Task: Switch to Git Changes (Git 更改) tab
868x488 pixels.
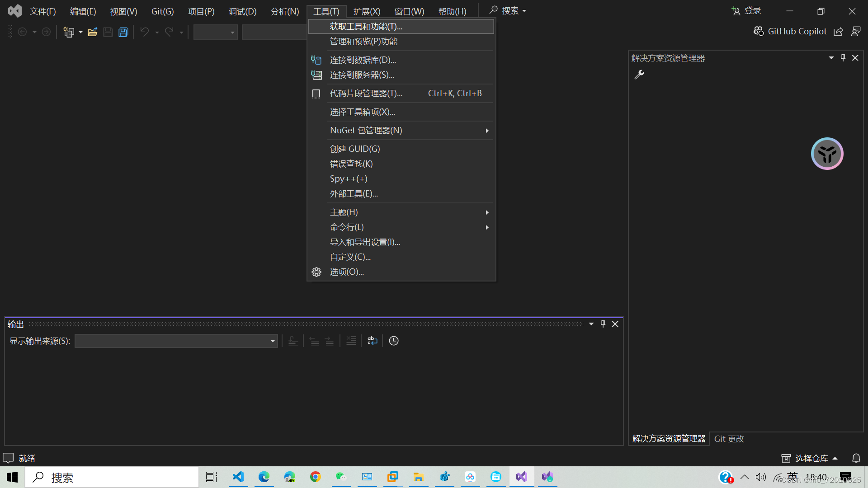Action: (x=729, y=439)
